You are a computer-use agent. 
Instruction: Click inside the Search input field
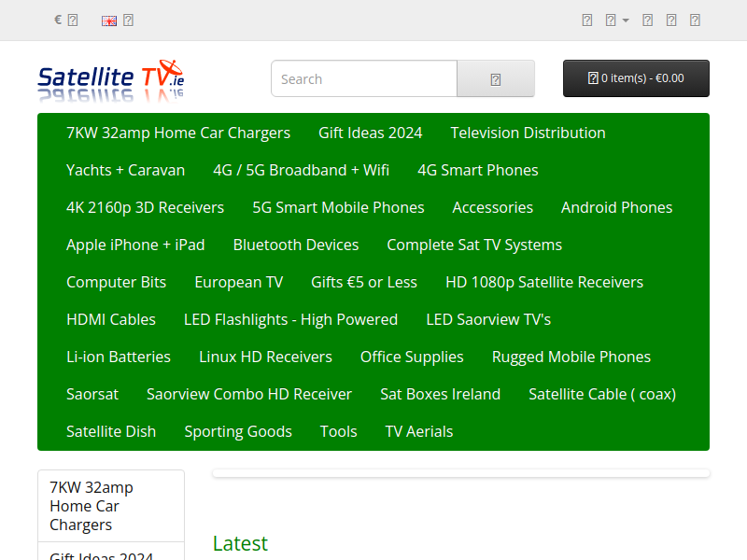pyautogui.click(x=364, y=78)
